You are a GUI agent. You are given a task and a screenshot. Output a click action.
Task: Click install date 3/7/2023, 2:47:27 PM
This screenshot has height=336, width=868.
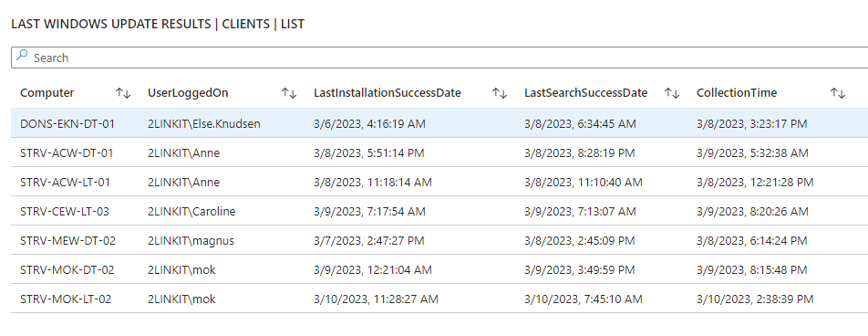click(x=369, y=241)
